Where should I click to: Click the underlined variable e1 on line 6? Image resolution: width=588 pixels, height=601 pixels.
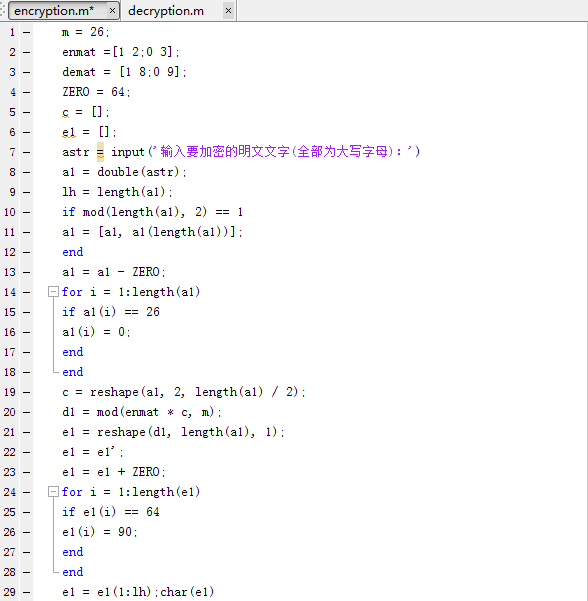coord(69,133)
